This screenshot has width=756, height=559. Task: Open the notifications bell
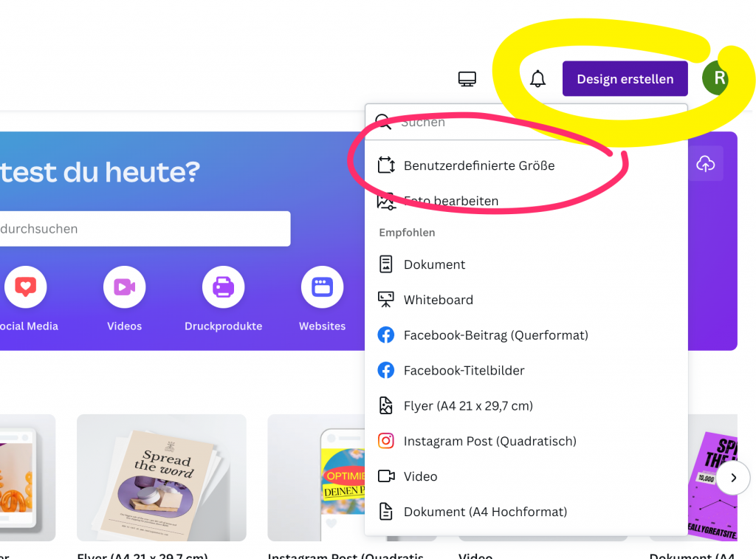(537, 78)
